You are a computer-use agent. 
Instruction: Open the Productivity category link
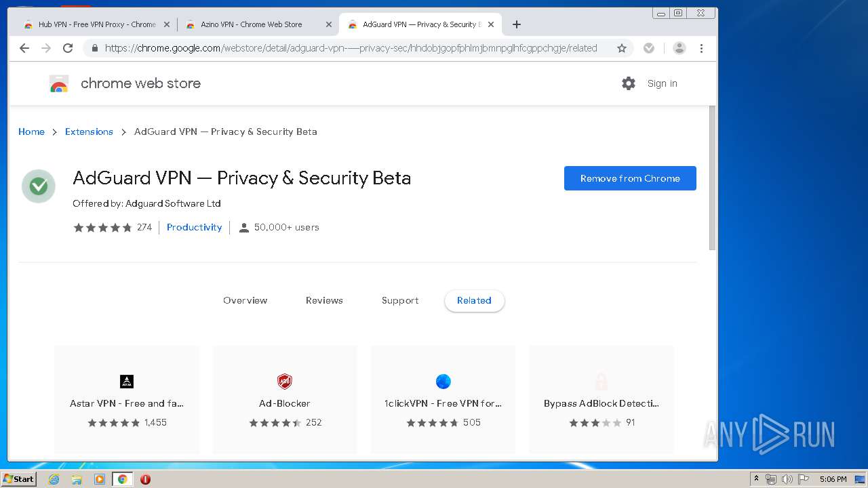pyautogui.click(x=194, y=227)
